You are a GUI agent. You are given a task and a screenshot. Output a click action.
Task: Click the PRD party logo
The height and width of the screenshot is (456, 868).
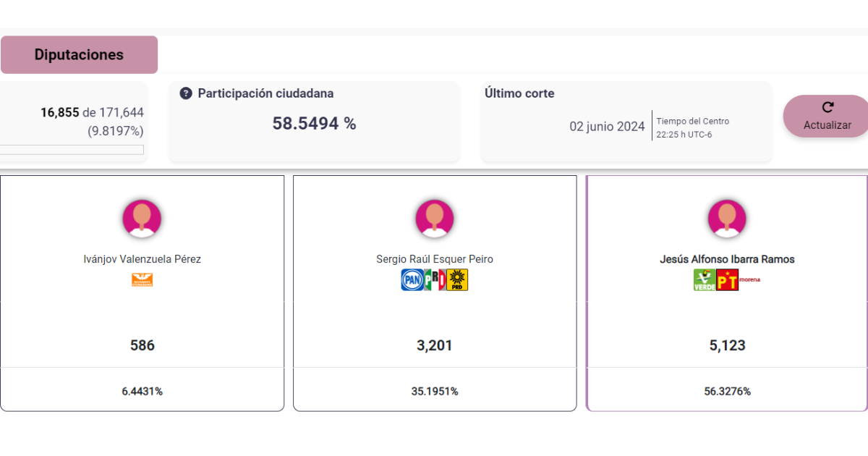point(457,280)
